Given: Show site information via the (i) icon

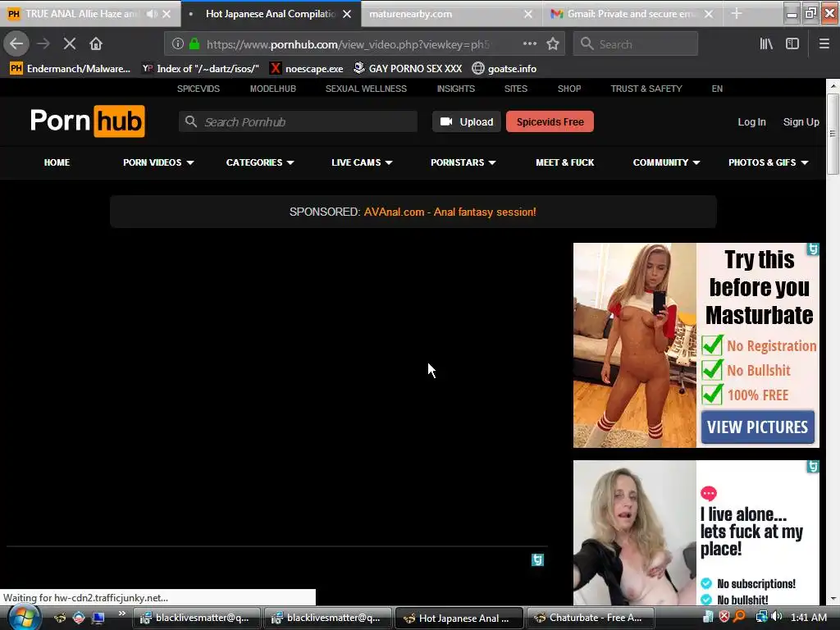Looking at the screenshot, I should pyautogui.click(x=178, y=44).
